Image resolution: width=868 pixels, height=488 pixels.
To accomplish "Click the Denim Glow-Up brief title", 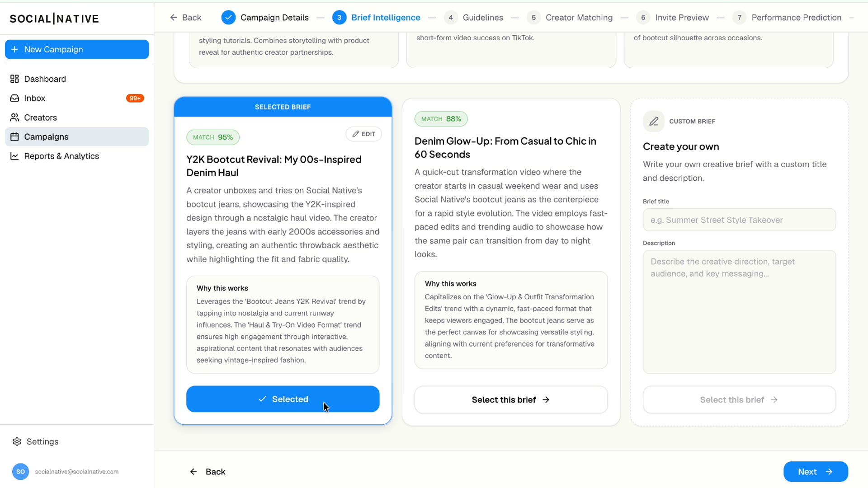I will [x=505, y=148].
